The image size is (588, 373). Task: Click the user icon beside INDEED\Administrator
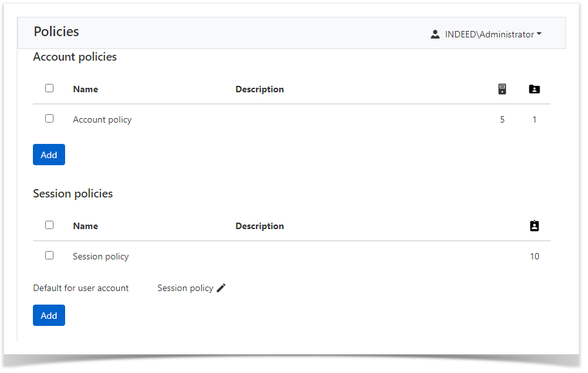pos(435,34)
